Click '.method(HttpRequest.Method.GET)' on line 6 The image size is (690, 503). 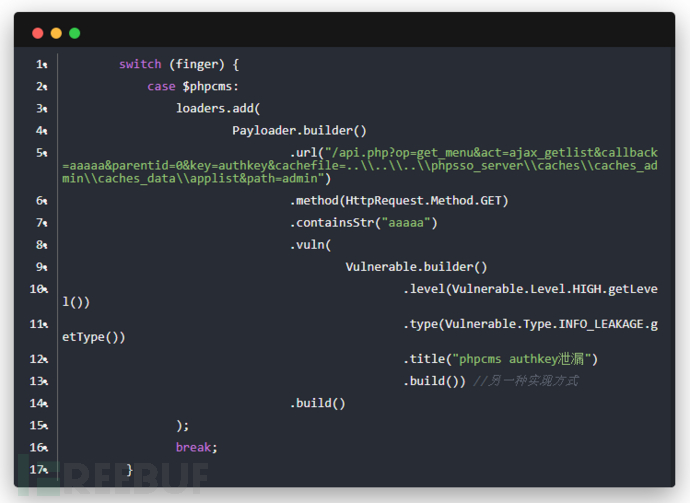[399, 201]
